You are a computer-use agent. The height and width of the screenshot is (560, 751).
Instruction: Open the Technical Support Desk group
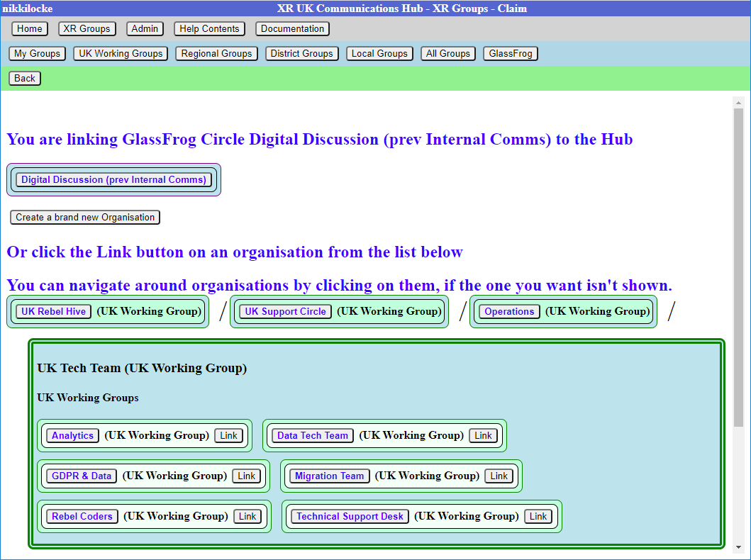click(x=350, y=517)
